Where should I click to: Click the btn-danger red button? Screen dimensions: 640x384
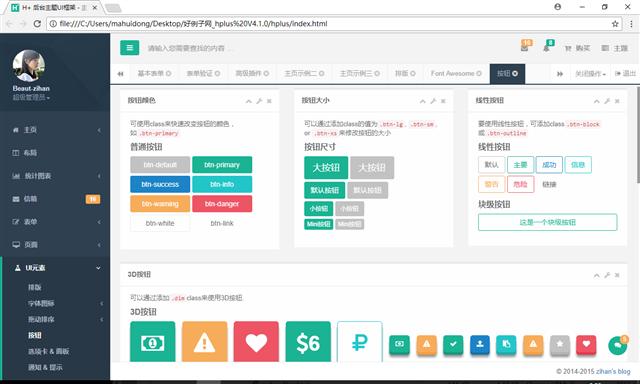point(222,204)
